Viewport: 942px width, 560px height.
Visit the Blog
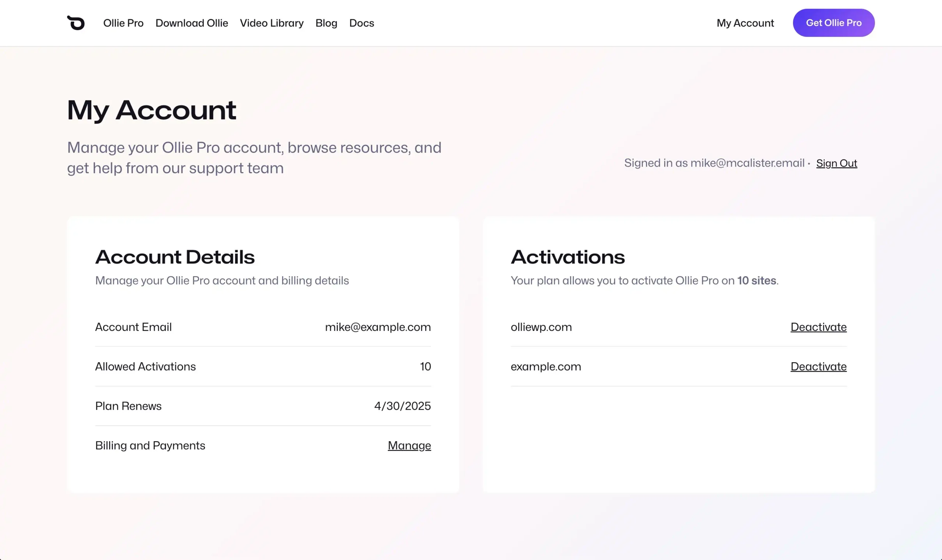tap(326, 23)
